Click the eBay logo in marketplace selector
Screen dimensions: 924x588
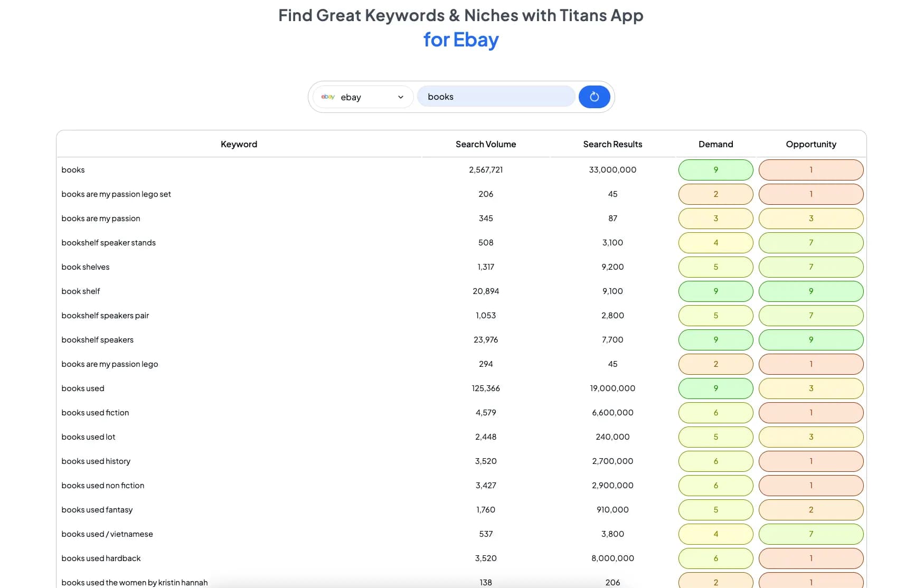pyautogui.click(x=328, y=97)
